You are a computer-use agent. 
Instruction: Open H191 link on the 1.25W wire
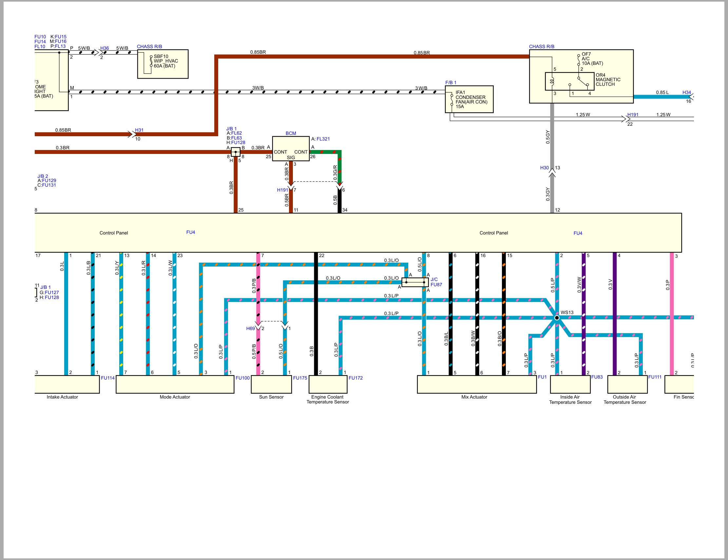pos(633,115)
